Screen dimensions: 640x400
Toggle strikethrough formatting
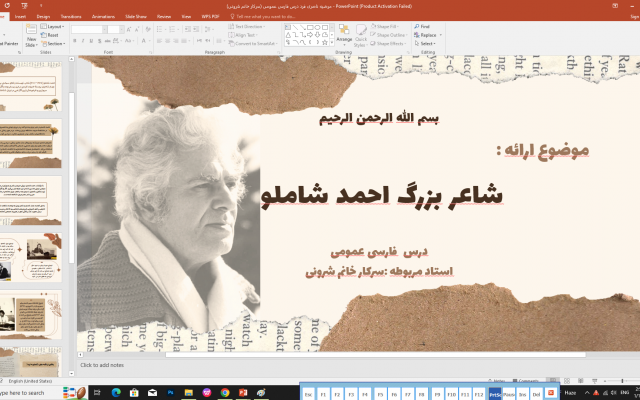[108, 41]
